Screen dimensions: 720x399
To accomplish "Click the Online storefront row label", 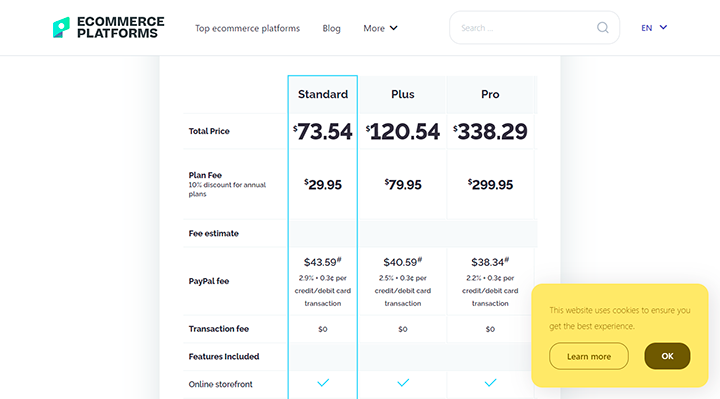I will tap(220, 384).
